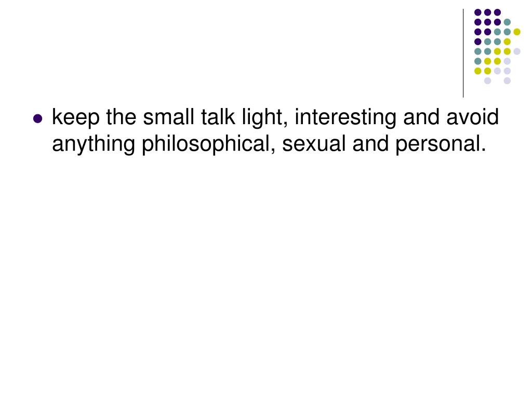The height and width of the screenshot is (399, 532).
Task: Click the lavender dot ending the fifth dot row
Action: (x=517, y=51)
